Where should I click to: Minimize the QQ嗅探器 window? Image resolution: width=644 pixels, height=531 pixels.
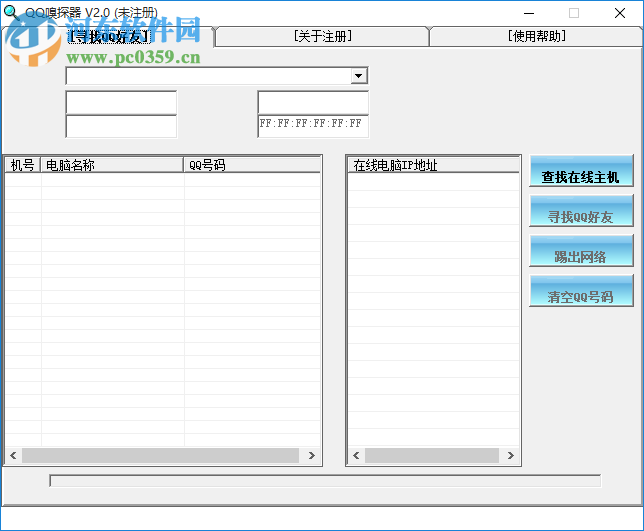[529, 13]
